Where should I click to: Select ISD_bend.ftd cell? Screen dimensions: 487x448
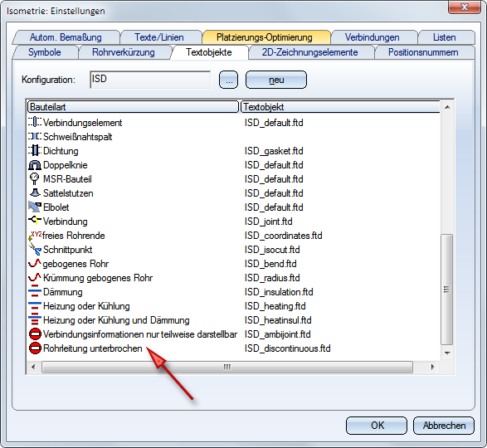(x=270, y=264)
